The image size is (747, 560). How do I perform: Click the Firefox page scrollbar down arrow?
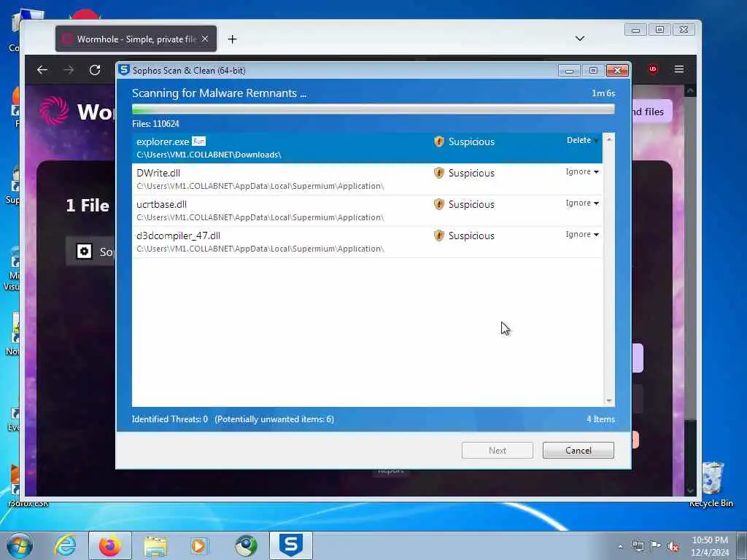pos(690,490)
